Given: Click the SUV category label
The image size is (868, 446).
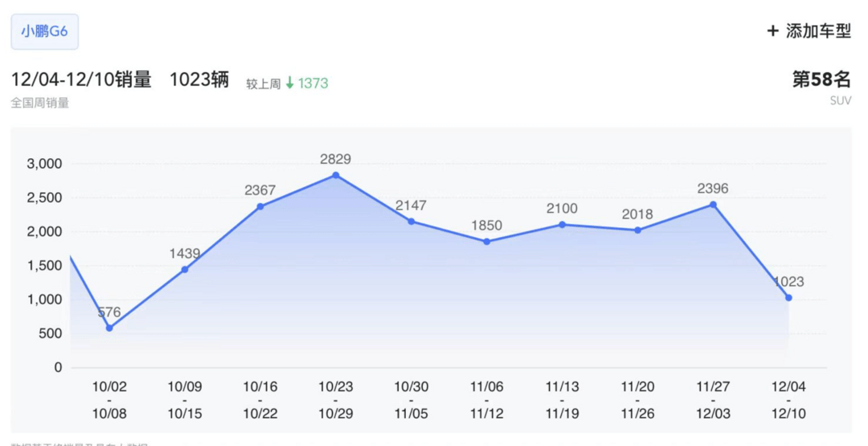Looking at the screenshot, I should tap(841, 100).
